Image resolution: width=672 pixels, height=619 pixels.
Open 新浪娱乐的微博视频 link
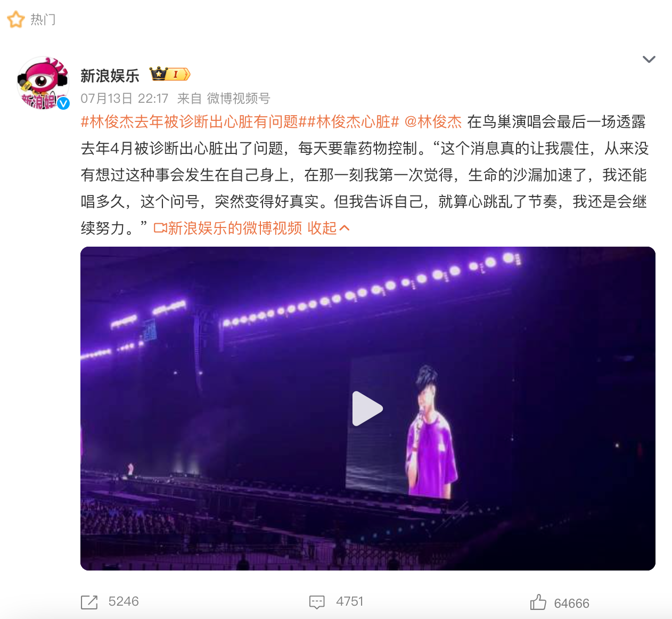235,229
